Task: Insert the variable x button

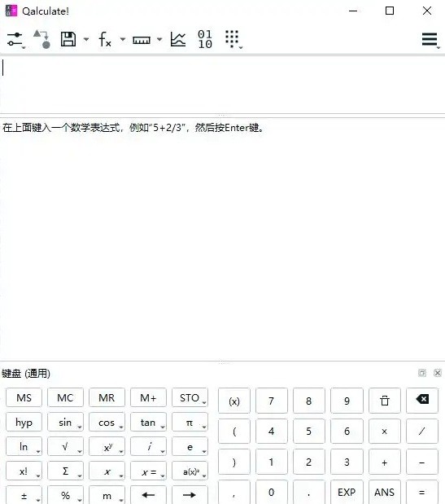Action: [107, 471]
